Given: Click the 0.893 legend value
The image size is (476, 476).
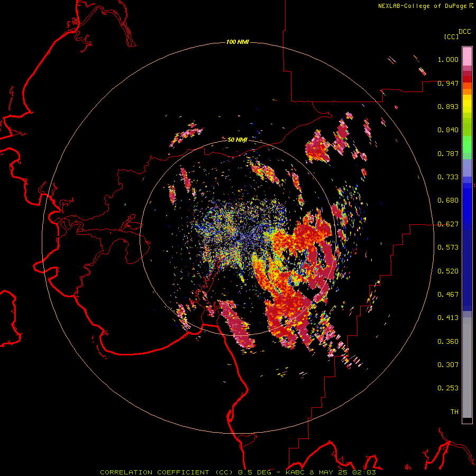Looking at the screenshot, I should tap(448, 106).
